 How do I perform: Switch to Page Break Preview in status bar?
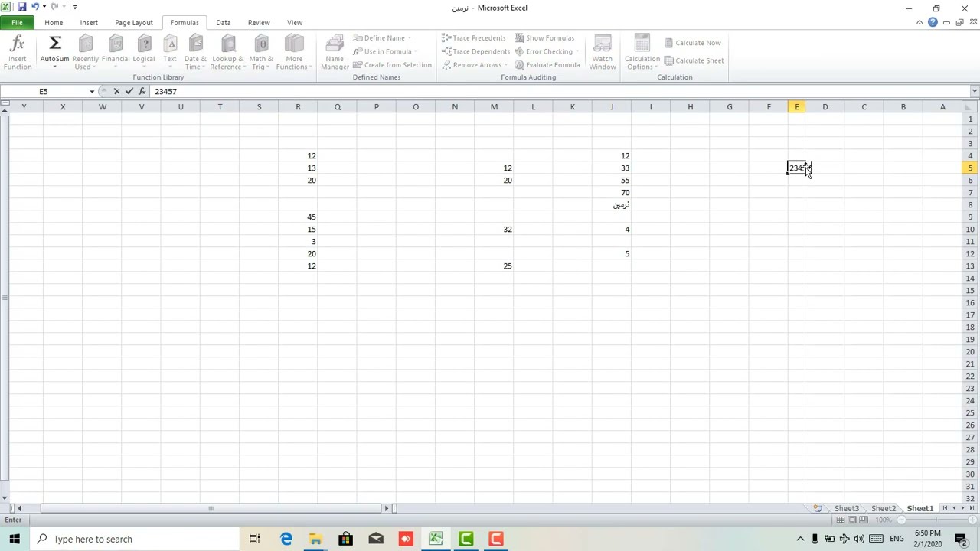[863, 520]
